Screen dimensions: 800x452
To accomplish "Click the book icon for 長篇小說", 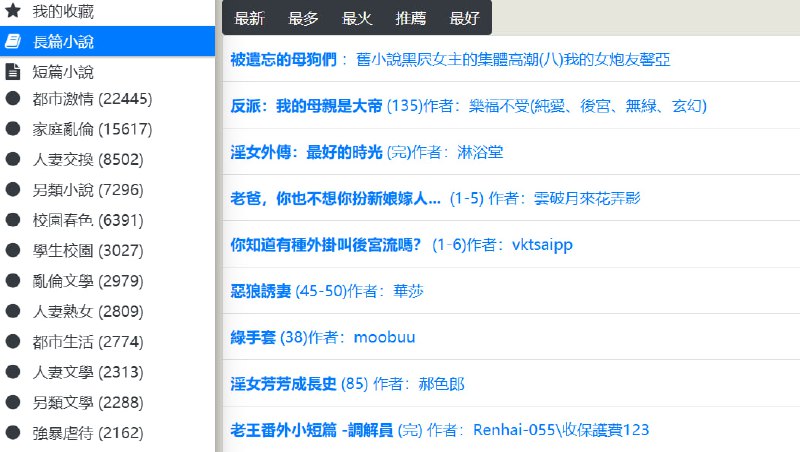I will tap(13, 42).
